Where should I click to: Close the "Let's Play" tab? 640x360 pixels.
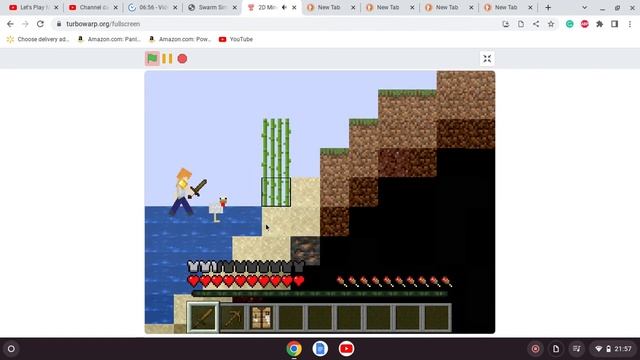pos(56,7)
